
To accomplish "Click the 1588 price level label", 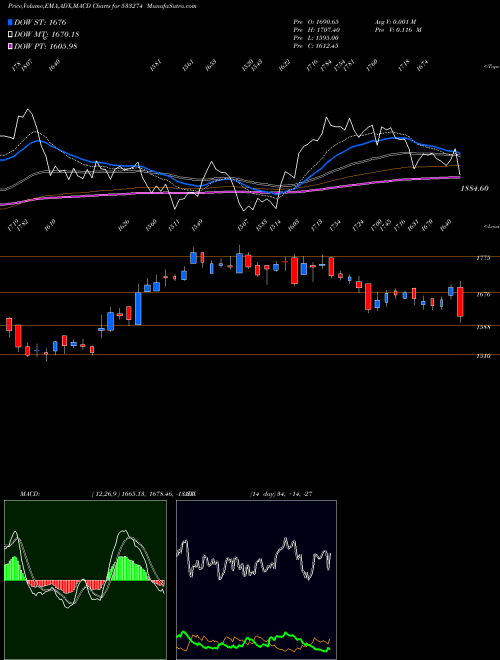I will pyautogui.click(x=483, y=327).
